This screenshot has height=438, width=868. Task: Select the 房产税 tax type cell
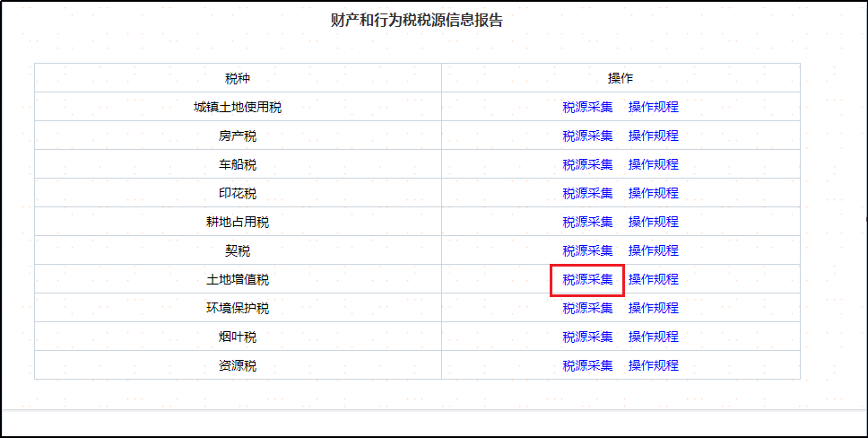click(x=238, y=136)
